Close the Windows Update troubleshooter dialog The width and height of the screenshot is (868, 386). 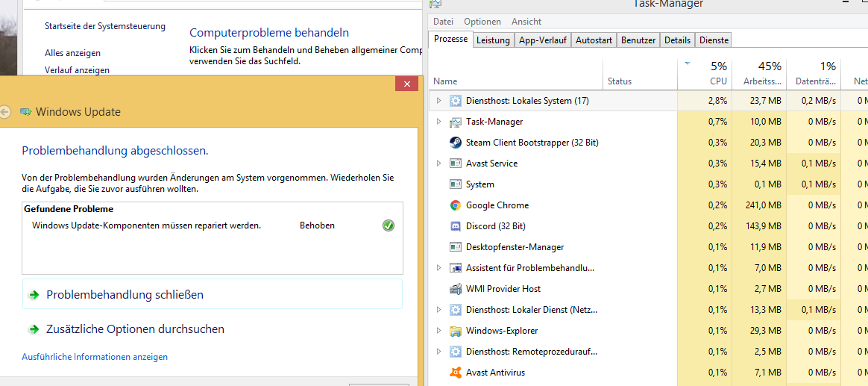(x=407, y=84)
